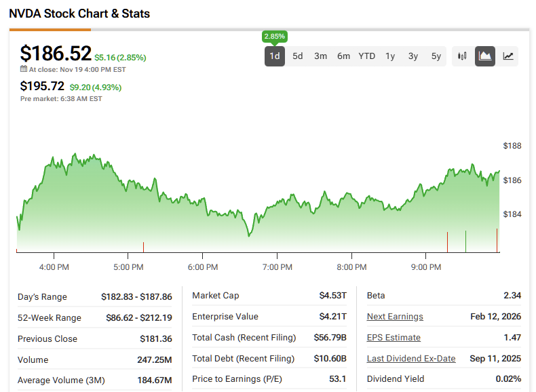
Task: Switch to 3y chart range
Action: pyautogui.click(x=413, y=56)
